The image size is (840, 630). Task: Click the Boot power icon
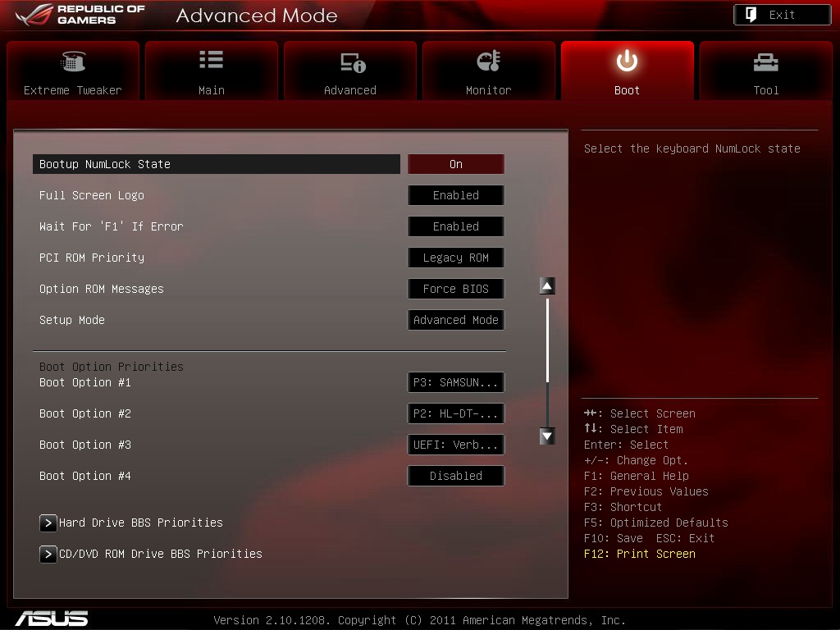click(x=627, y=61)
